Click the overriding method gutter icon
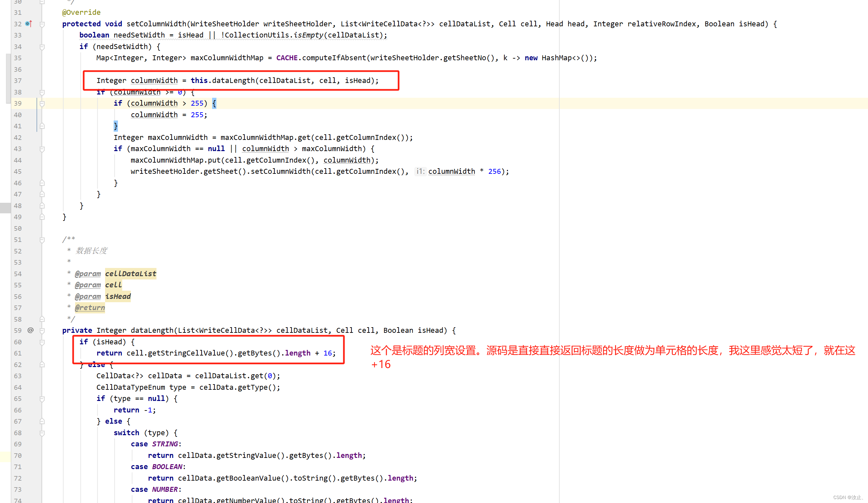Screen dimensions: 868x503 pyautogui.click(x=29, y=24)
